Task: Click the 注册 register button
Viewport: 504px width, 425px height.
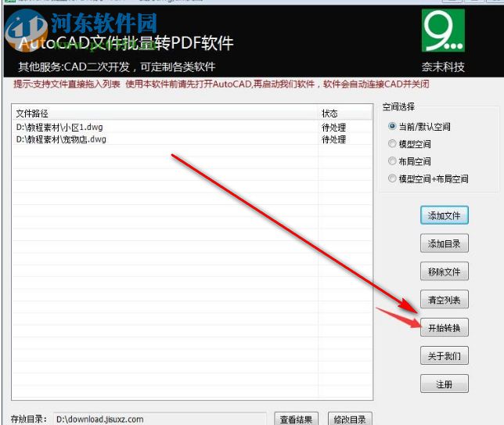Action: pos(445,384)
